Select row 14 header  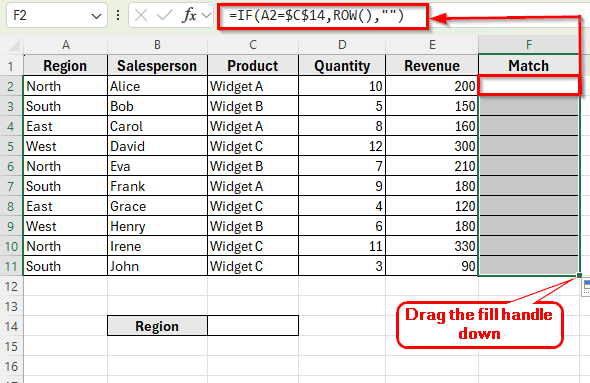point(11,326)
